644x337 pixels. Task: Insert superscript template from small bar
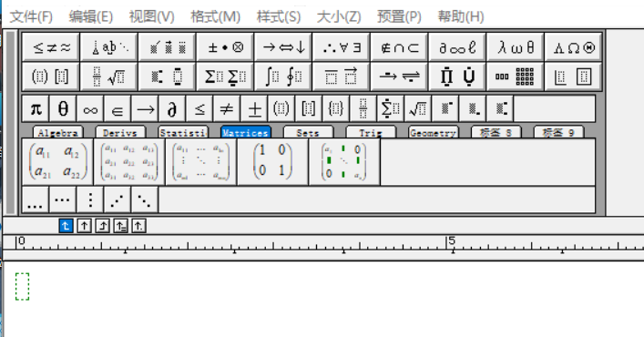(x=445, y=108)
